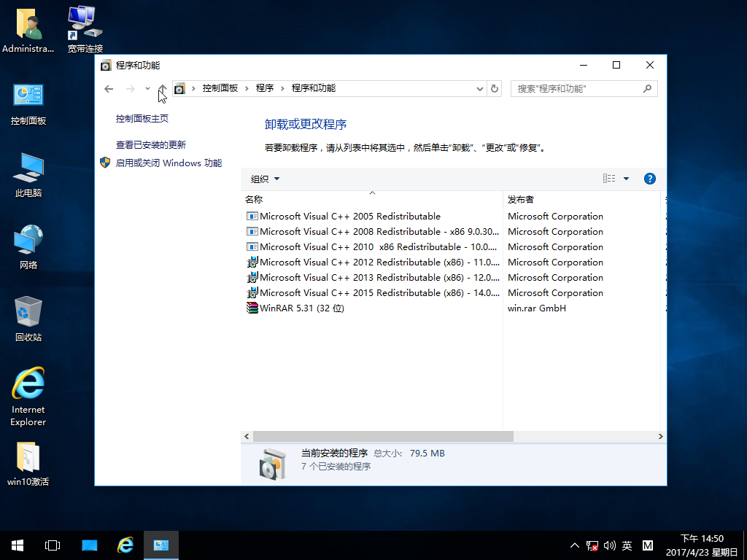Screen dimensions: 747x560
Task: Open the clock showing 14:50
Action: [x=702, y=545]
